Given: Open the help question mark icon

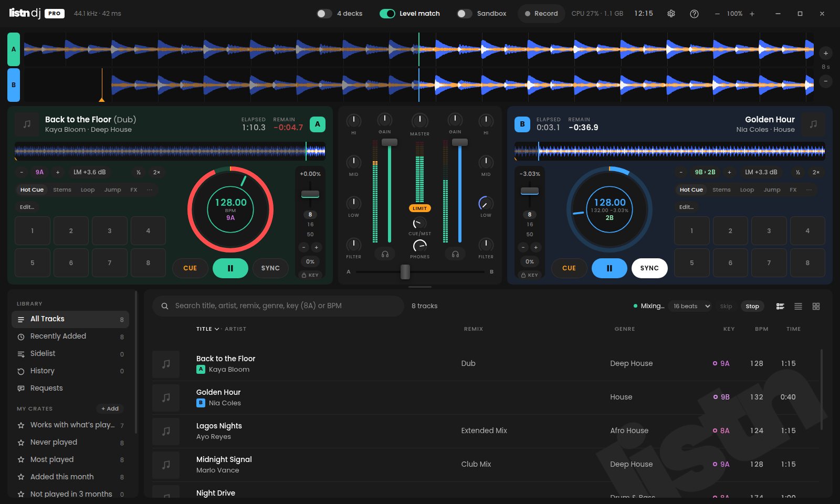Looking at the screenshot, I should (694, 14).
